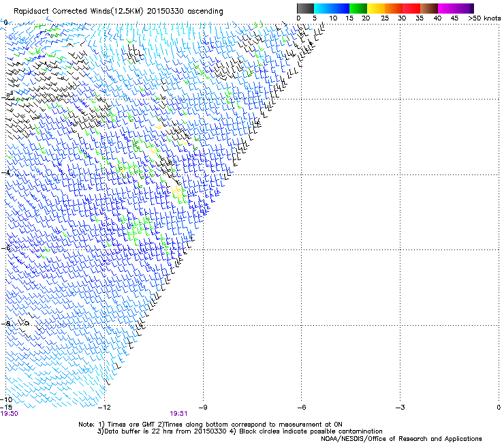Image resolution: width=504 pixels, height=443 pixels.
Task: Click the '25' legend scale label
Action: [384, 18]
